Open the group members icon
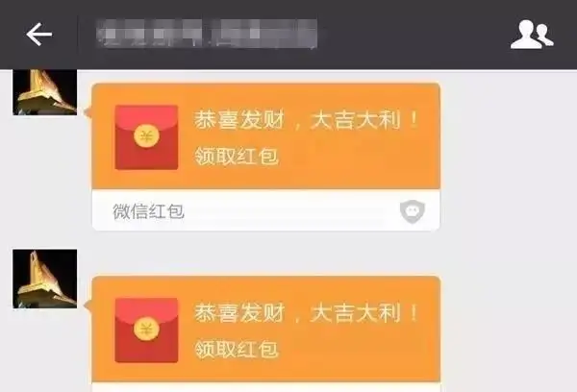This screenshot has width=577, height=392. click(532, 35)
